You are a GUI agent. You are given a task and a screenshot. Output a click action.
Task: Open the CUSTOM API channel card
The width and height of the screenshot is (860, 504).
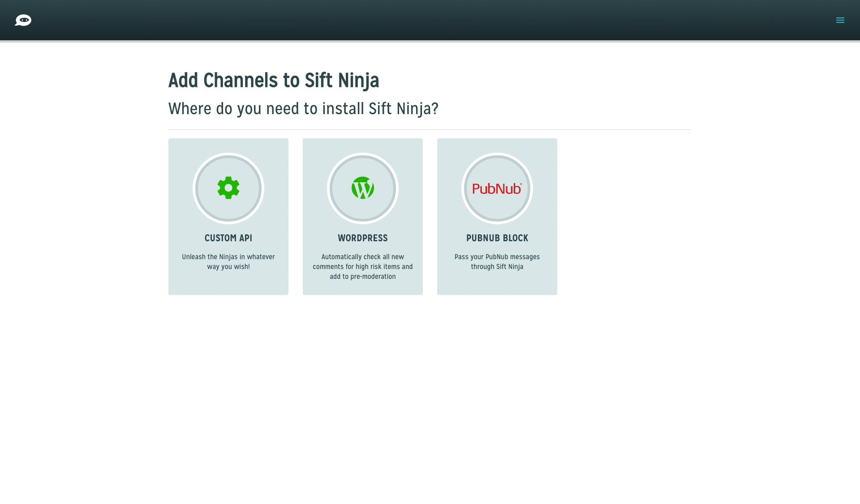tap(228, 216)
